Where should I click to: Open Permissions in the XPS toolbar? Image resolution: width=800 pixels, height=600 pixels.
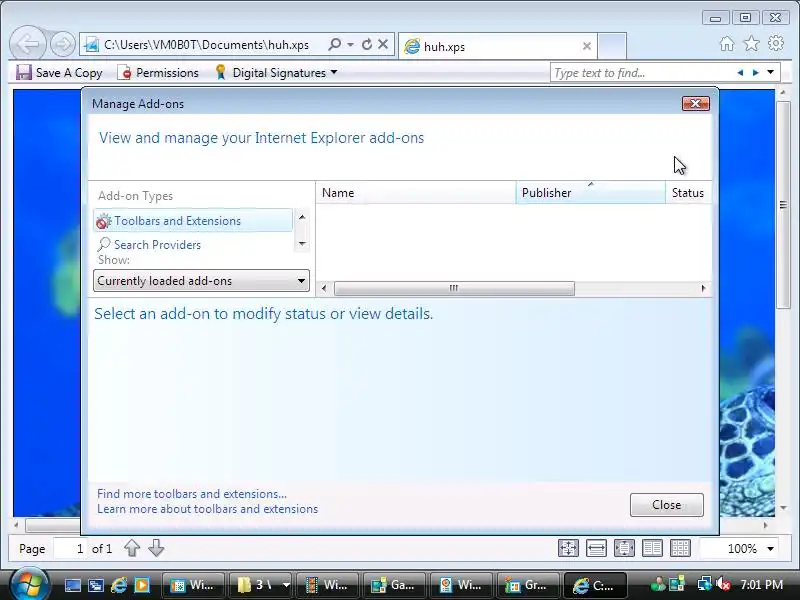pos(158,72)
